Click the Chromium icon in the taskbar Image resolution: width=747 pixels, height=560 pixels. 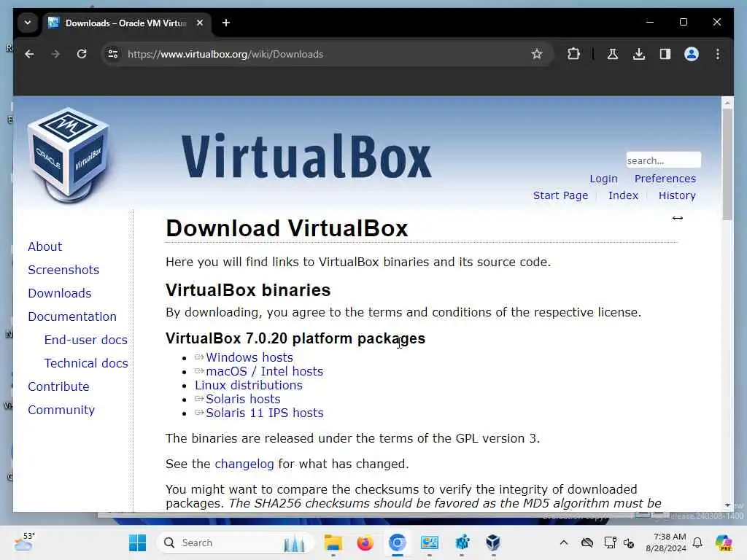[x=398, y=542]
